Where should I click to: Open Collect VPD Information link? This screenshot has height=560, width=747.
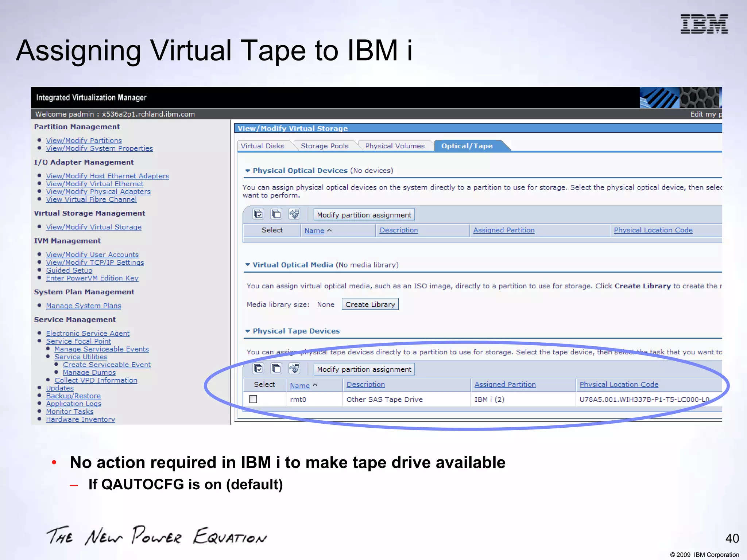(x=96, y=380)
